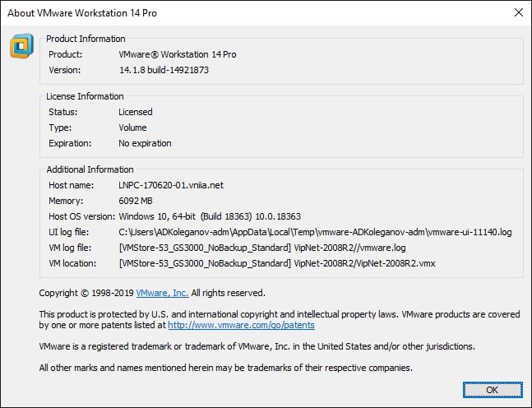Click the 'UI log file:' label

point(69,232)
